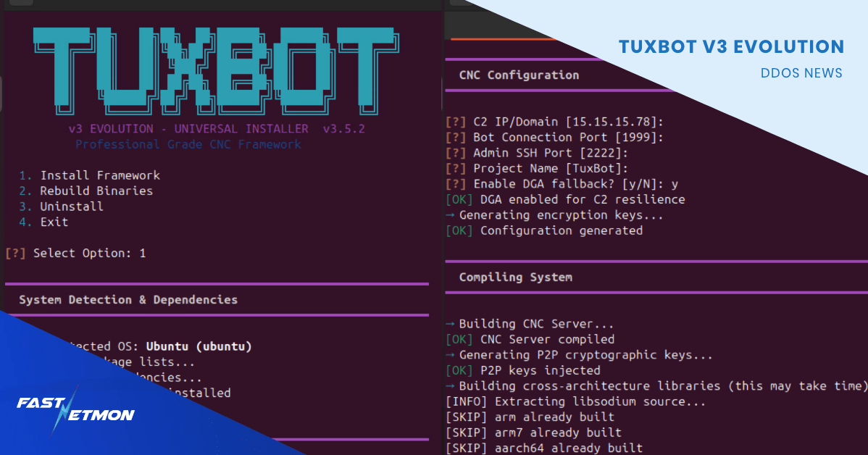Click 'Generating P2P cryptographic keys...' line
This screenshot has width=868, height=455.
[x=580, y=355]
